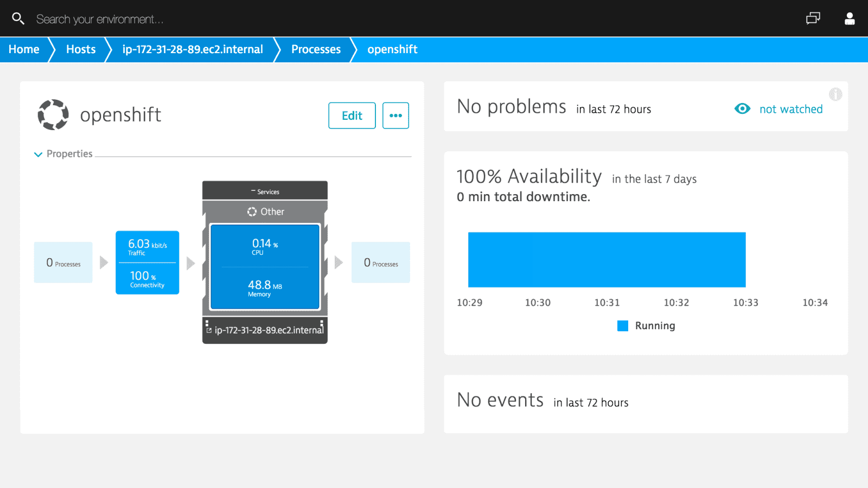Navigate to Hosts breadcrumb
This screenshot has height=488, width=868.
pos(81,49)
